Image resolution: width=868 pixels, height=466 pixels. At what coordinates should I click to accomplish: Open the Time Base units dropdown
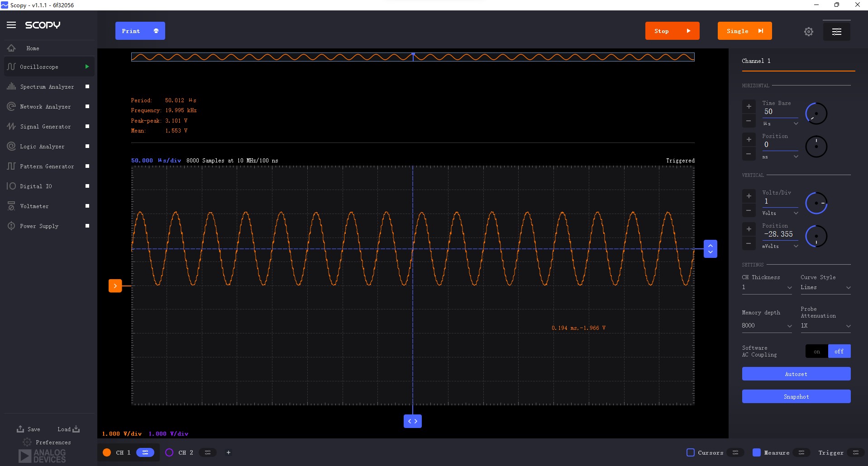tap(780, 124)
